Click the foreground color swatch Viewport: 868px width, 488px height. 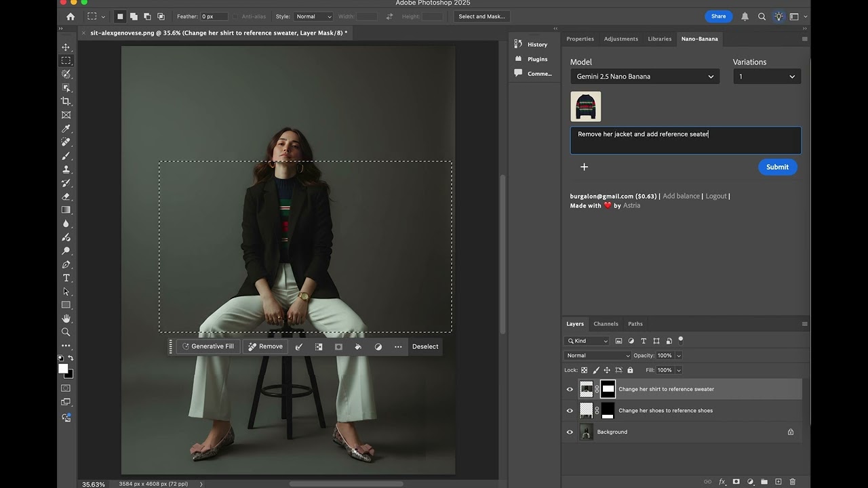63,369
